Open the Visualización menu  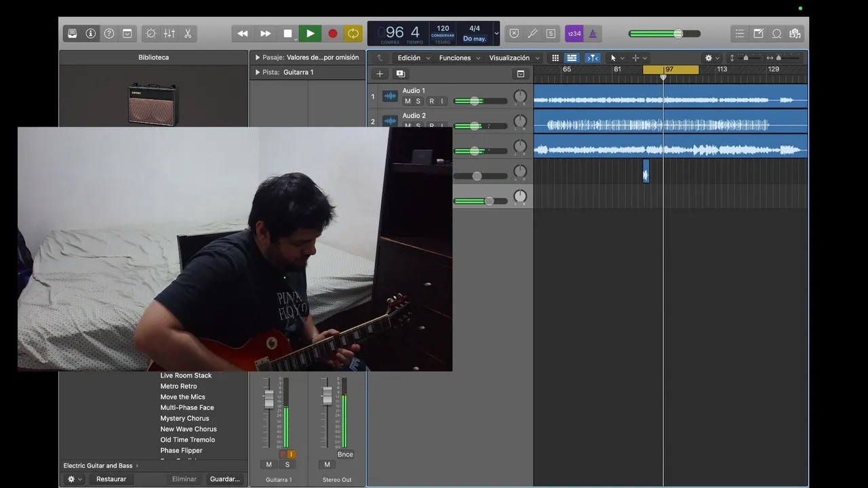pyautogui.click(x=514, y=58)
